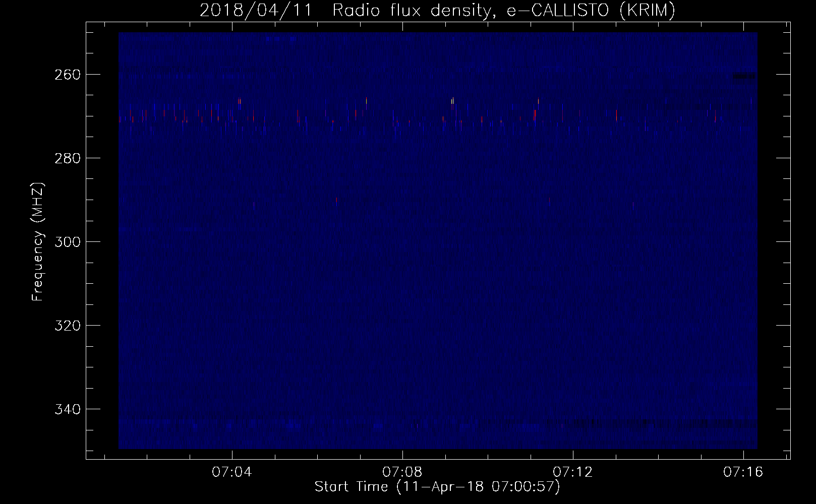Click the plot title mentioning e-CALLISTO (KRIM)
This screenshot has width=816, height=504.
(x=437, y=11)
